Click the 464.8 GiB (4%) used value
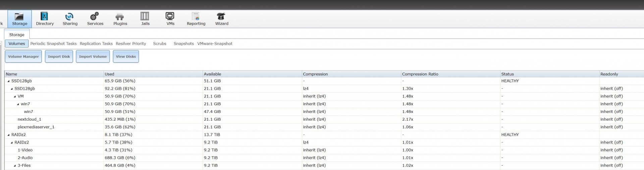The width and height of the screenshot is (644, 170). [x=120, y=166]
